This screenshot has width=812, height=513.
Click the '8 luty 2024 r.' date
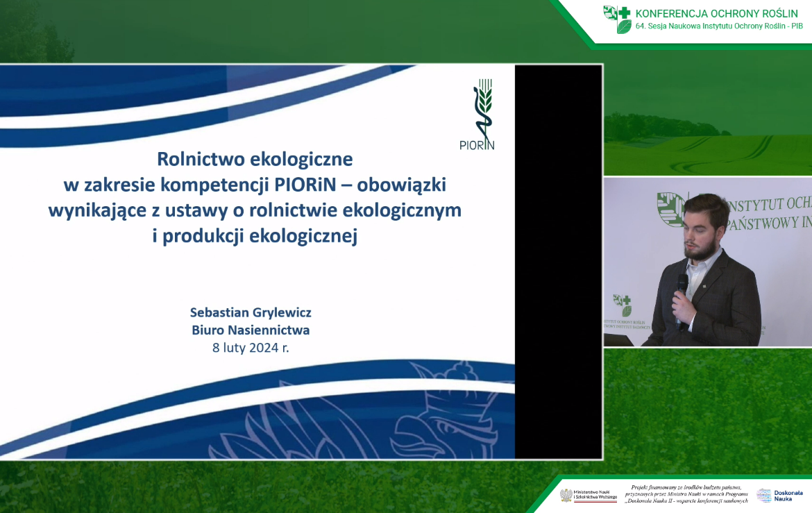click(251, 348)
